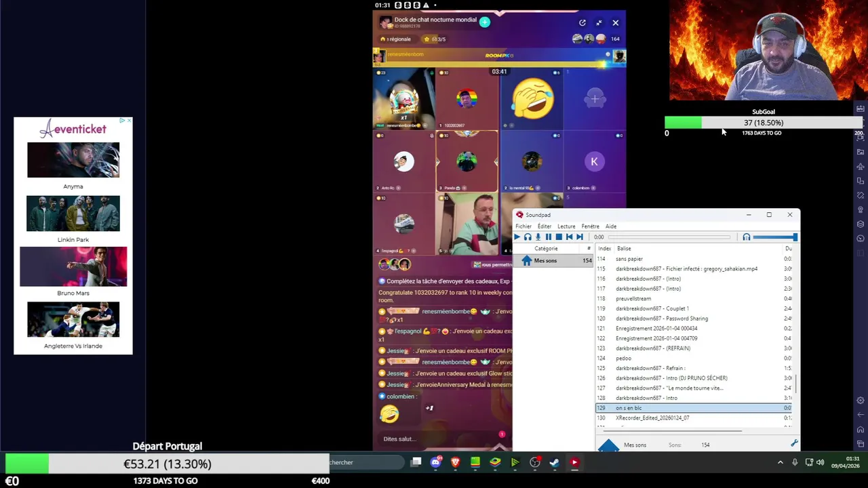Select sound 126 Intro (DJ PRUNO SÉCHER)

point(693,378)
